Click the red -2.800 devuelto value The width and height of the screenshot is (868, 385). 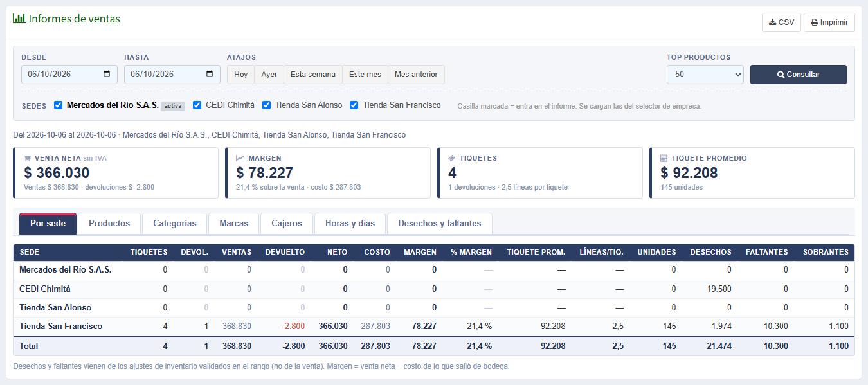(x=293, y=327)
